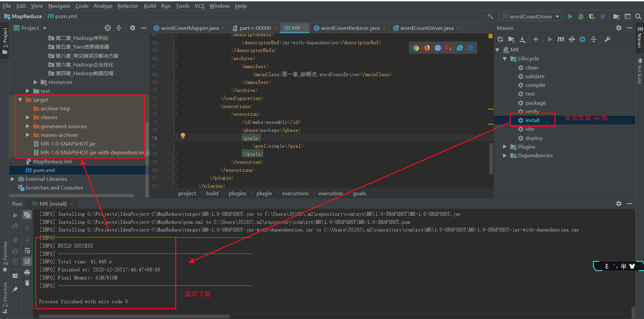Open Project panel gear settings
The height and width of the screenshot is (319, 644).
[x=133, y=28]
